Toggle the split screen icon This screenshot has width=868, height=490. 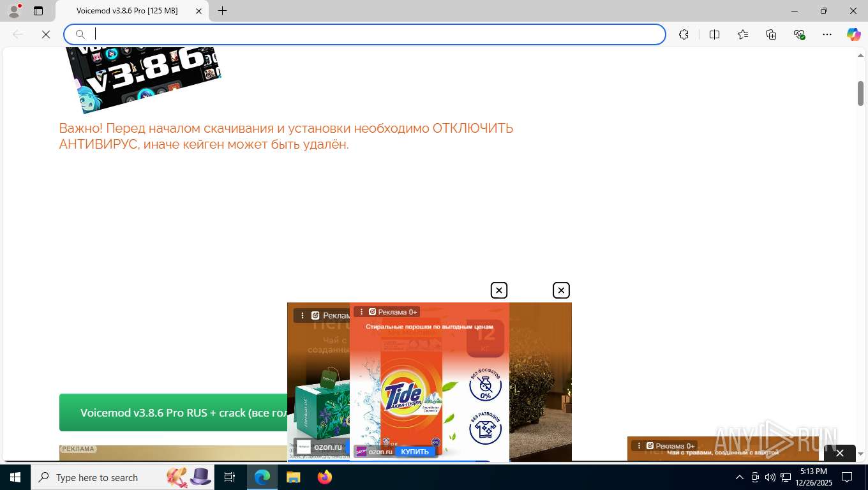point(715,34)
